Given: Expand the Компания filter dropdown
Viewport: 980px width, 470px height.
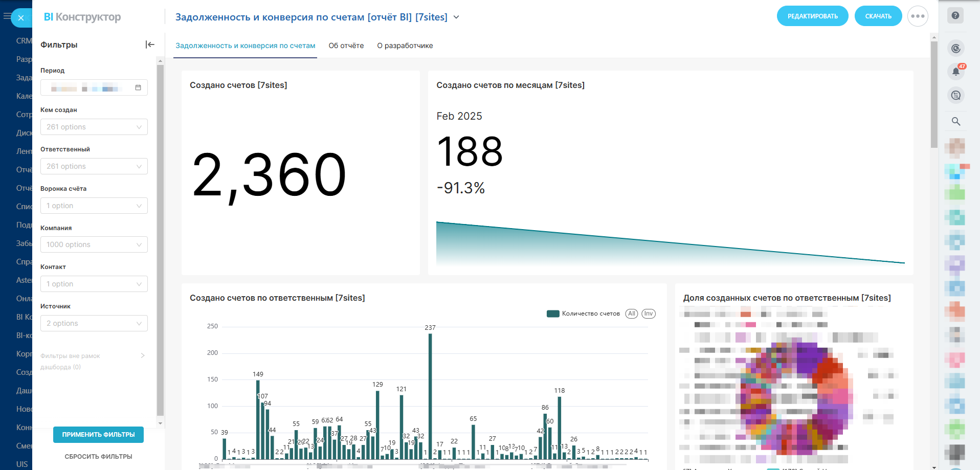Looking at the screenshot, I should [94, 244].
